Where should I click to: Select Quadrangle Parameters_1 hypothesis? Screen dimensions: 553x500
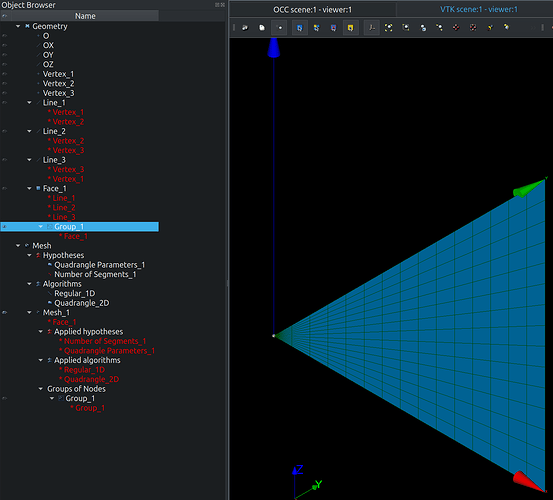coord(99,265)
